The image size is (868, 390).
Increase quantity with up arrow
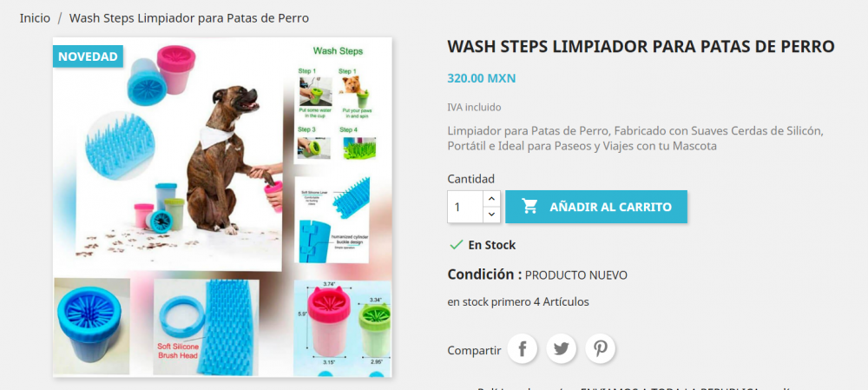[491, 199]
